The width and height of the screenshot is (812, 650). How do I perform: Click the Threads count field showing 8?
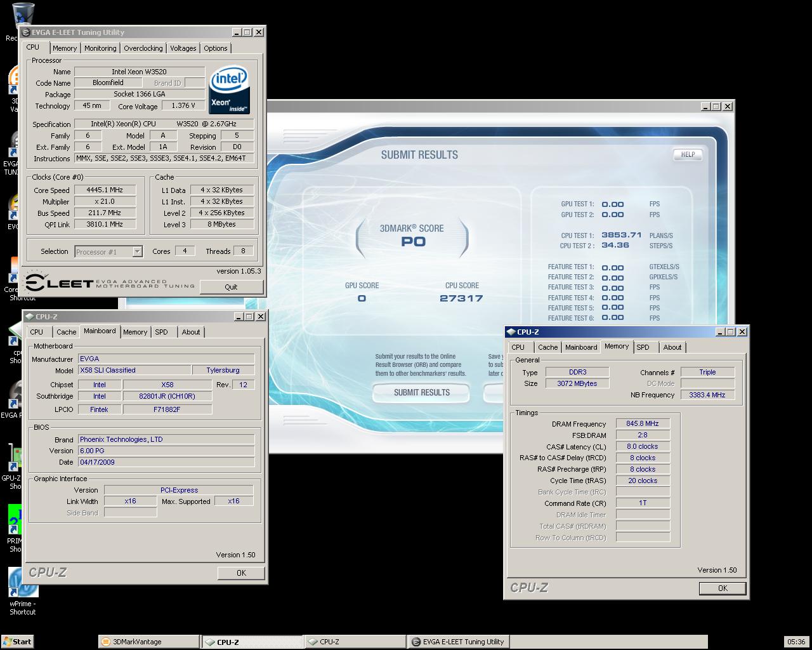pyautogui.click(x=243, y=251)
